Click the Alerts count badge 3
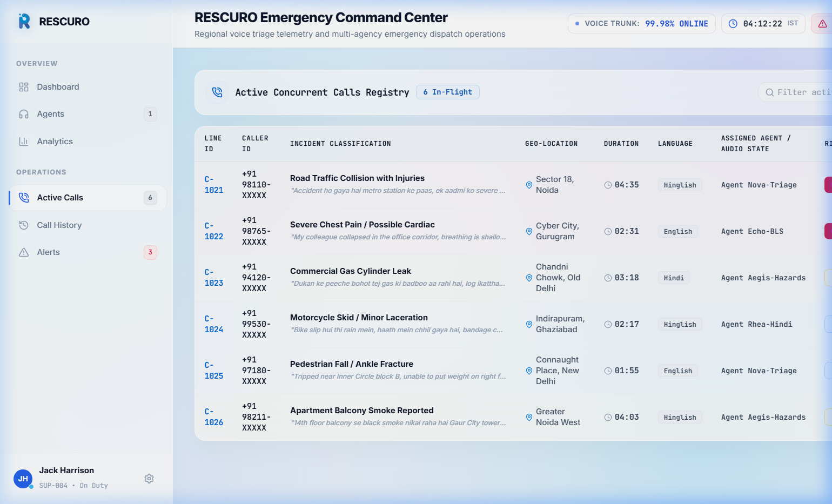832x504 pixels. click(150, 252)
